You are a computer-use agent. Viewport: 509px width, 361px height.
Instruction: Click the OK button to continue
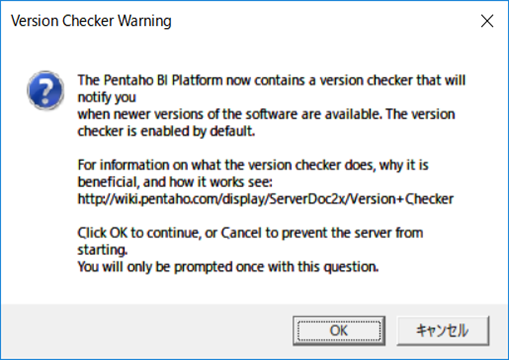[339, 331]
